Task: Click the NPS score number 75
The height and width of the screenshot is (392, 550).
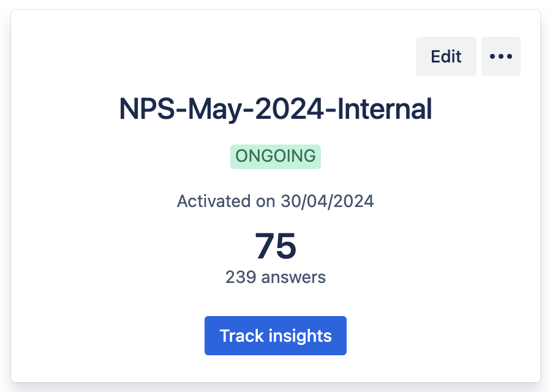Action: [x=276, y=246]
